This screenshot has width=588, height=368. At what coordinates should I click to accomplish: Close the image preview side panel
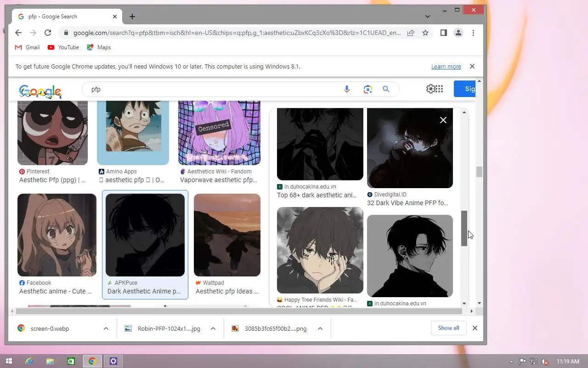(x=443, y=120)
